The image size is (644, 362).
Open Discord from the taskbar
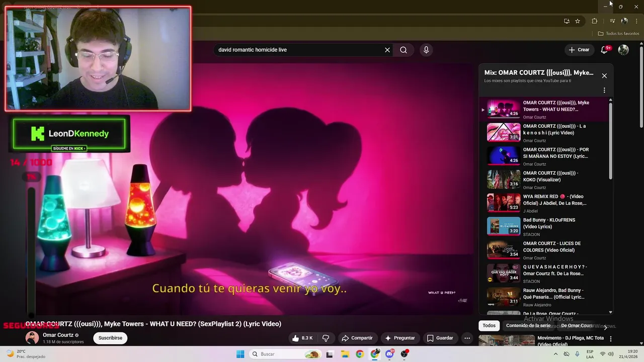tap(389, 354)
